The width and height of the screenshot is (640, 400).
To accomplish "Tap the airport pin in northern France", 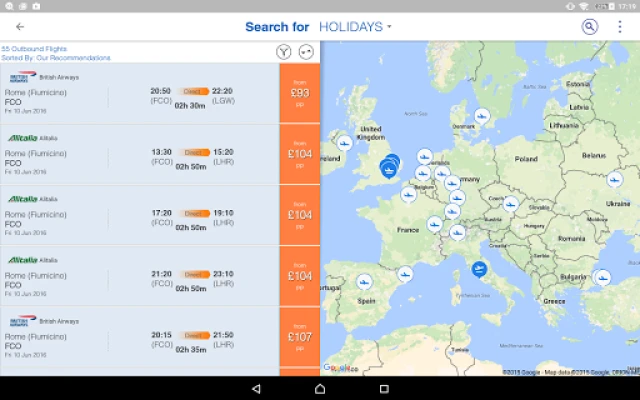I will click(409, 194).
